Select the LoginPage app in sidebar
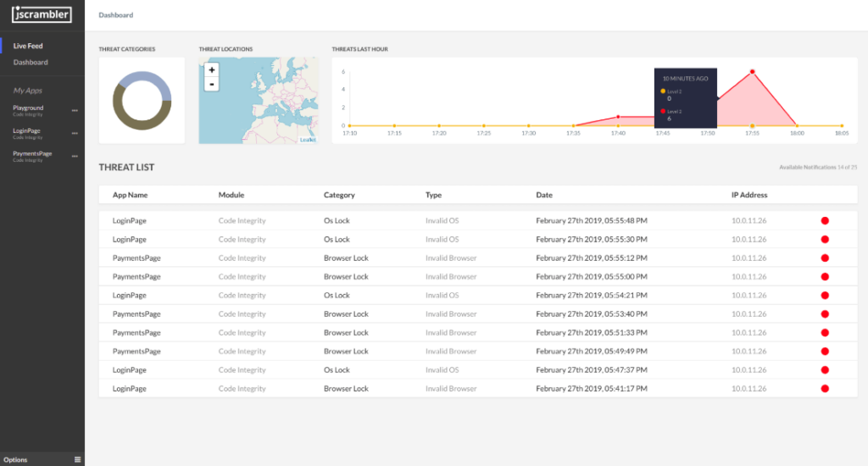The image size is (868, 466). click(x=26, y=131)
